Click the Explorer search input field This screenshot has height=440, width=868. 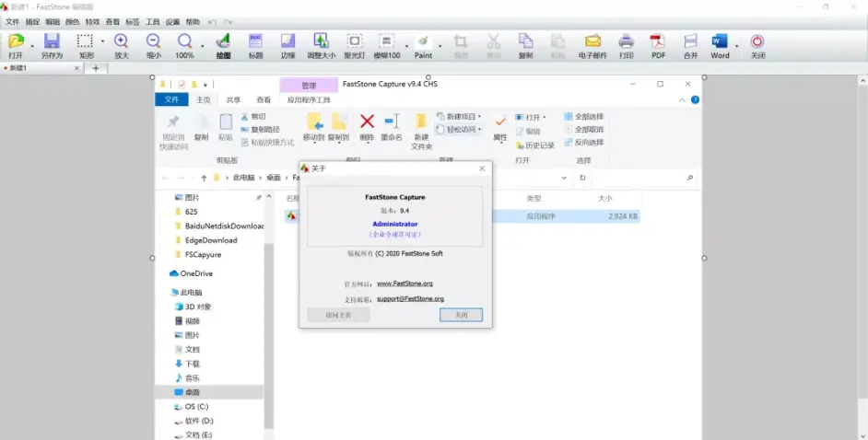[x=644, y=178]
